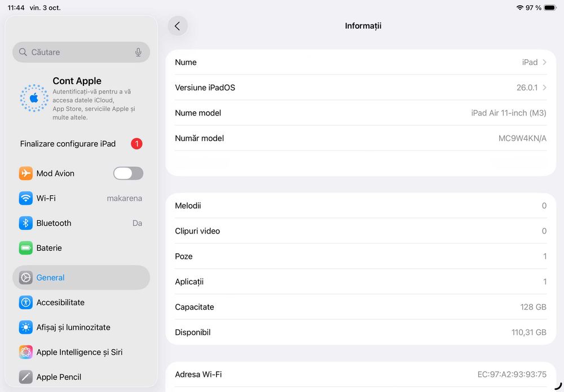Tap the 97 % battery percentage

(x=534, y=7)
